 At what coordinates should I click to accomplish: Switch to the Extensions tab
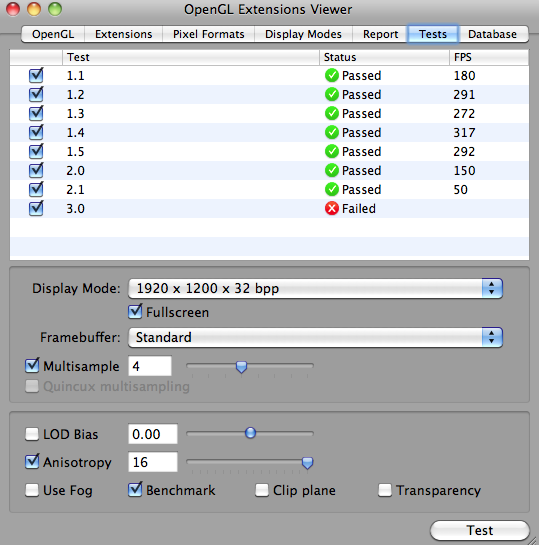point(123,34)
